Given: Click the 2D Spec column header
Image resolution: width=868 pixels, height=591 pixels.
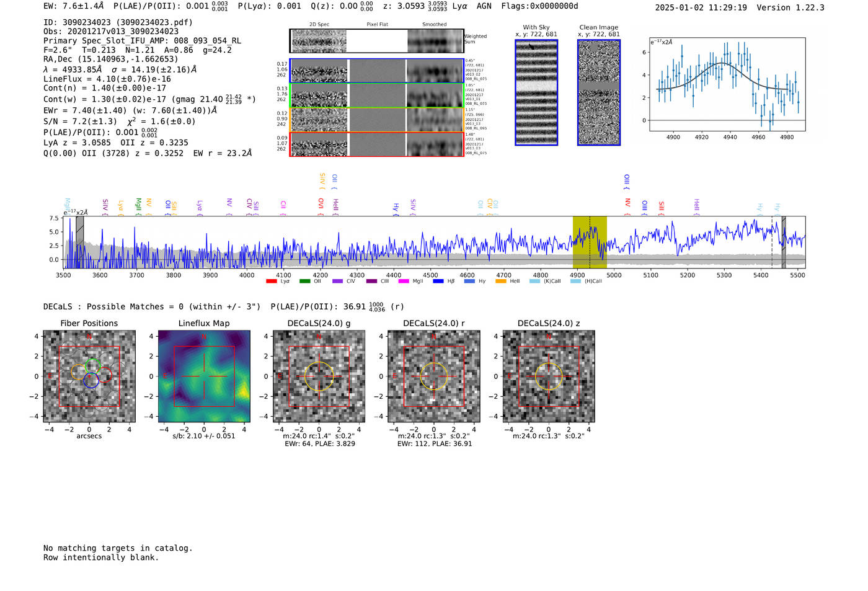Looking at the screenshot, I should pyautogui.click(x=319, y=25).
